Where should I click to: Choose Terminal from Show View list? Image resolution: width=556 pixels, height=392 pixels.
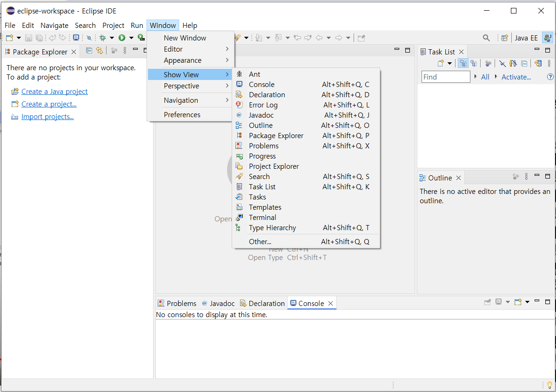tap(306, 217)
